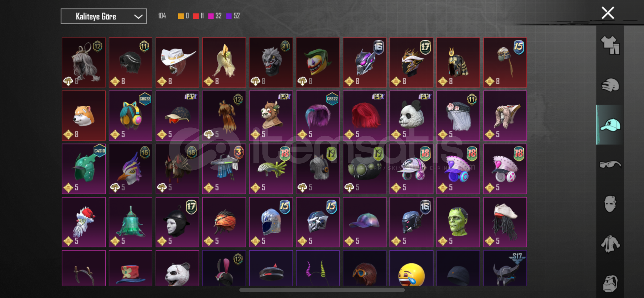Select the green-haired joker mask item
This screenshot has height=298, width=644.
point(318,62)
